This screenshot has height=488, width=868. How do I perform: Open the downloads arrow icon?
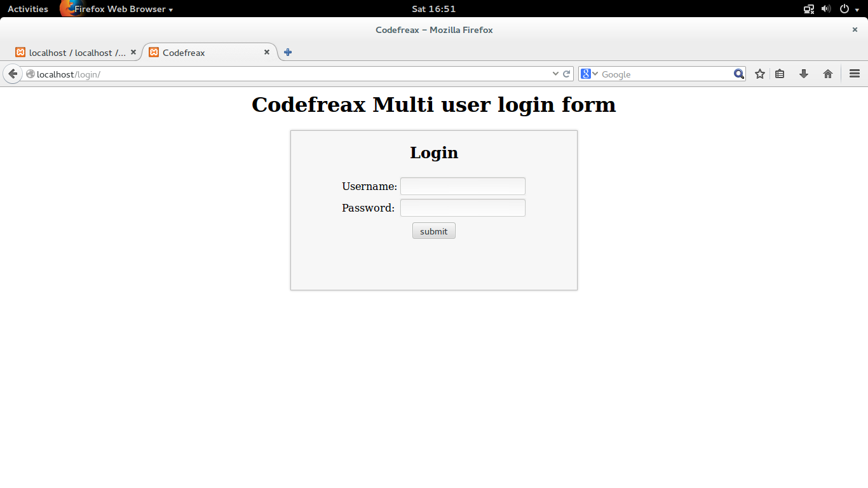[x=804, y=74]
